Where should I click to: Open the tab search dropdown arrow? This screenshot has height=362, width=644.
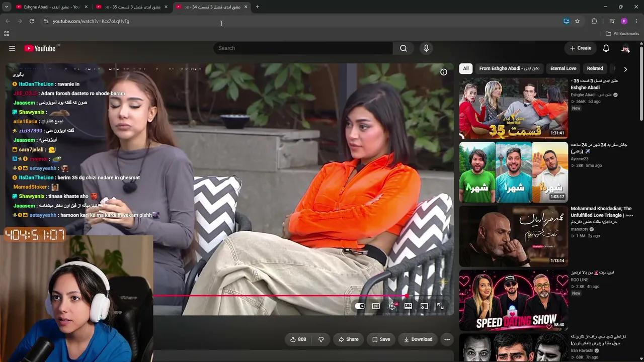pyautogui.click(x=7, y=7)
